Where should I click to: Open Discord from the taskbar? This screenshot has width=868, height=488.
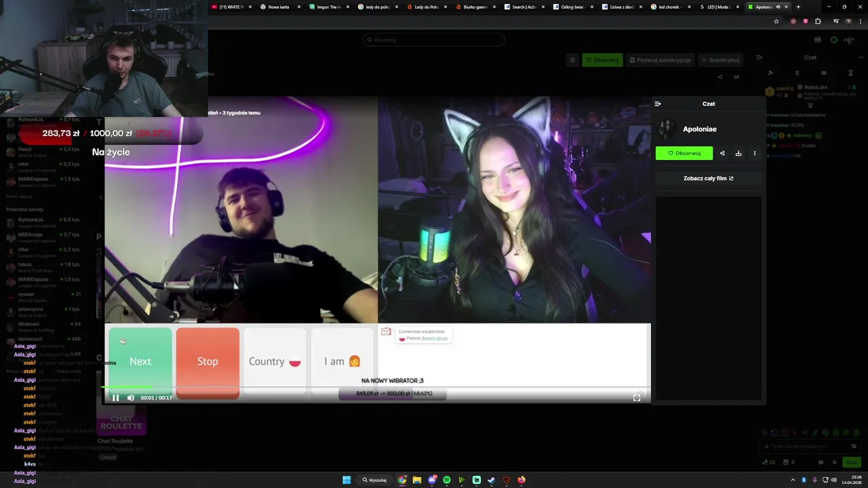pyautogui.click(x=432, y=480)
